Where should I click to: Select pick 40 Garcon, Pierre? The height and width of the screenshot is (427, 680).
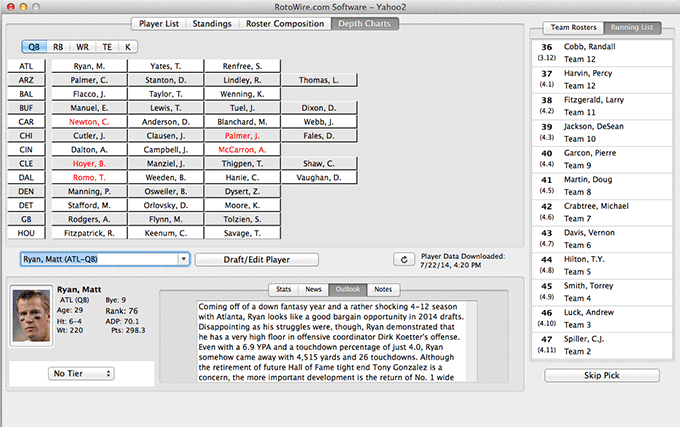(602, 159)
